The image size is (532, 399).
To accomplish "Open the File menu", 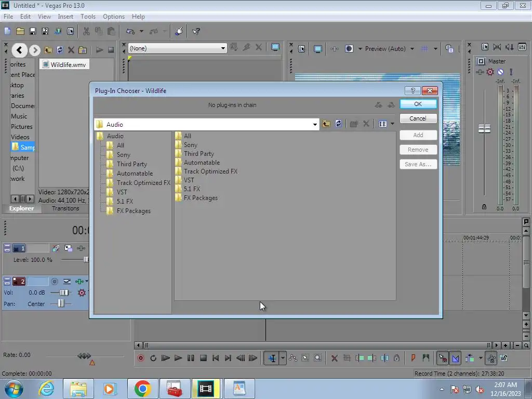I will [8, 16].
